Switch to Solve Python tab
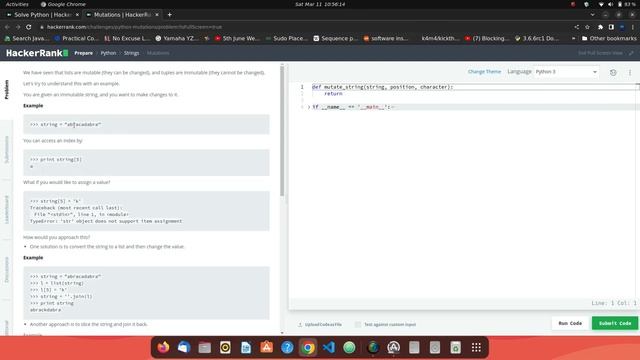This screenshot has width=640, height=360. 42,15
